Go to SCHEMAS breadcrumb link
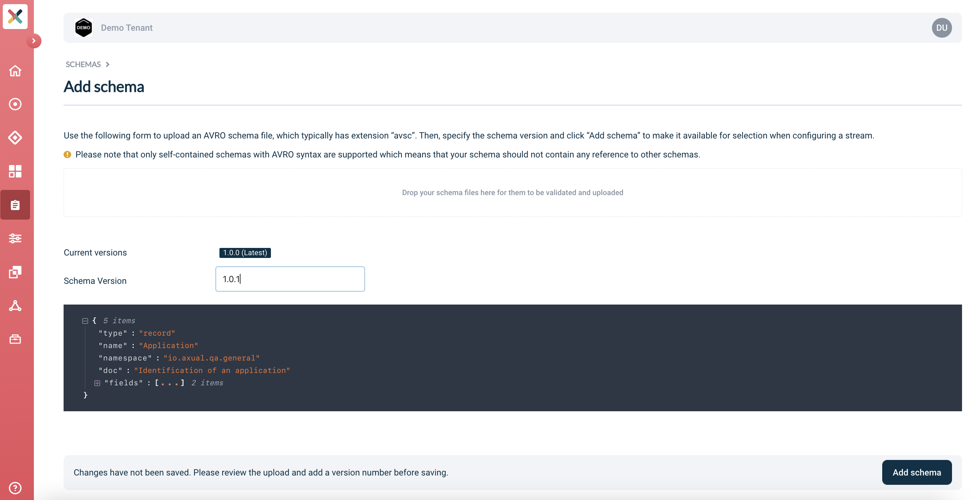This screenshot has width=980, height=500. 83,64
